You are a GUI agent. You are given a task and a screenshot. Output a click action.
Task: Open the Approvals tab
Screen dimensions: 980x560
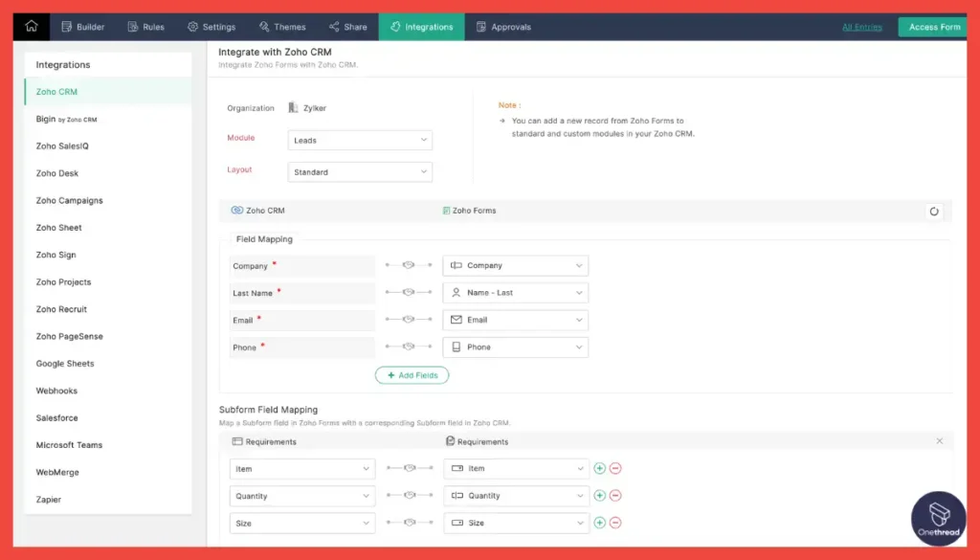[503, 27]
